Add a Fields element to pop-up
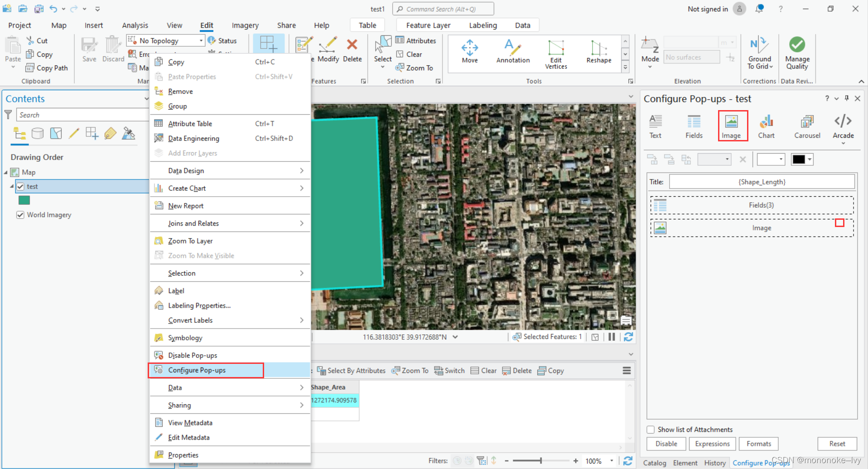Viewport: 868px width, 469px height. pos(694,126)
